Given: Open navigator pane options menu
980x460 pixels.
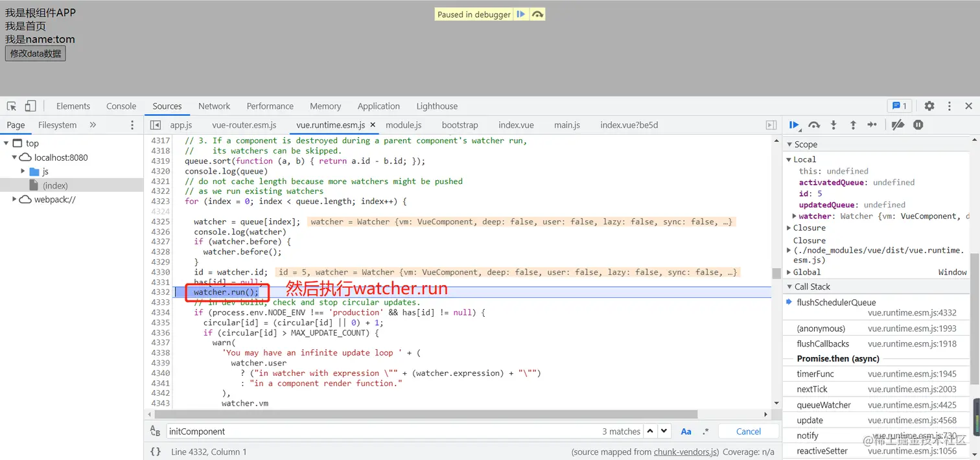Looking at the screenshot, I should click(133, 125).
